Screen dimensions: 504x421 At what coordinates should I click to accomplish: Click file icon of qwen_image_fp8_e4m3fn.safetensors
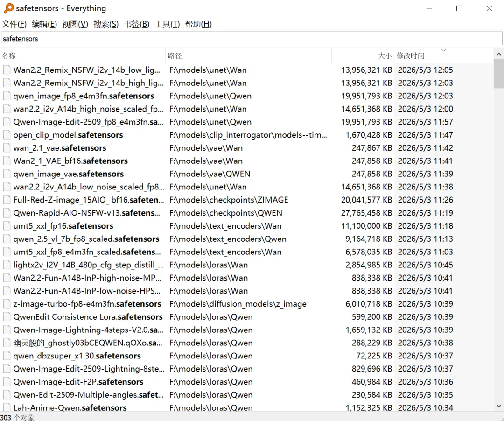7,96
